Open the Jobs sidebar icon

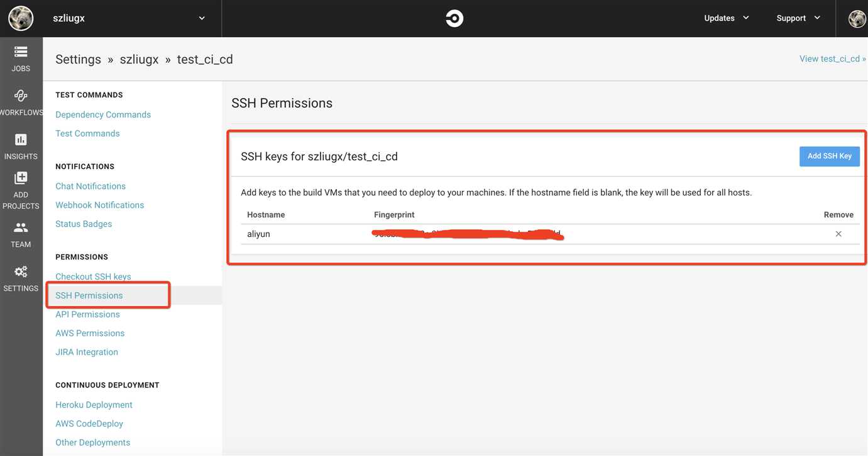tap(21, 52)
